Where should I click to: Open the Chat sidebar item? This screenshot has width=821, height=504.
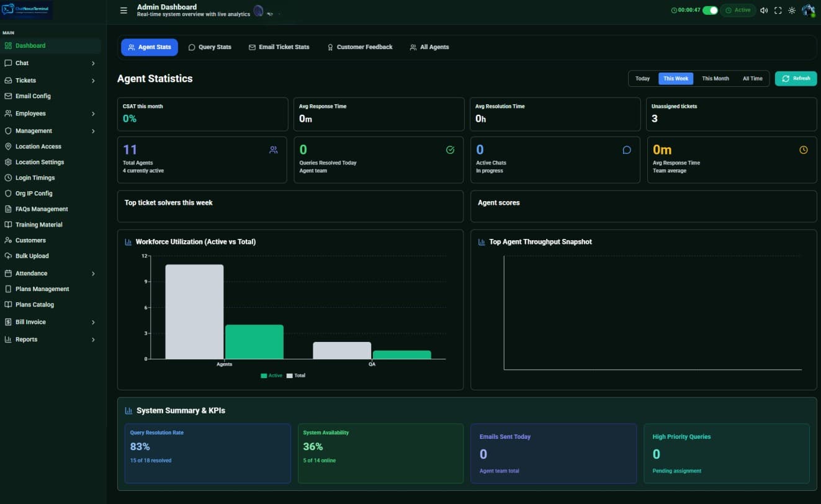tap(51, 63)
